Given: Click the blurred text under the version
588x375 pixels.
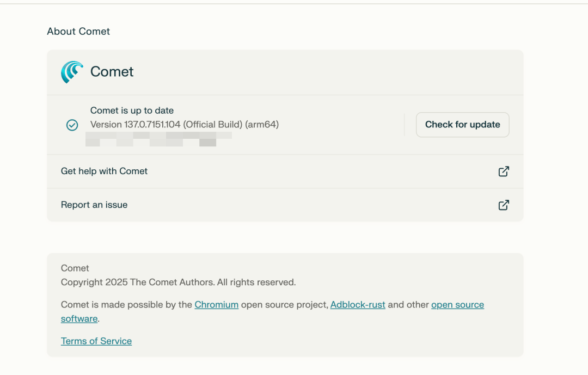Looking at the screenshot, I should 158,139.
